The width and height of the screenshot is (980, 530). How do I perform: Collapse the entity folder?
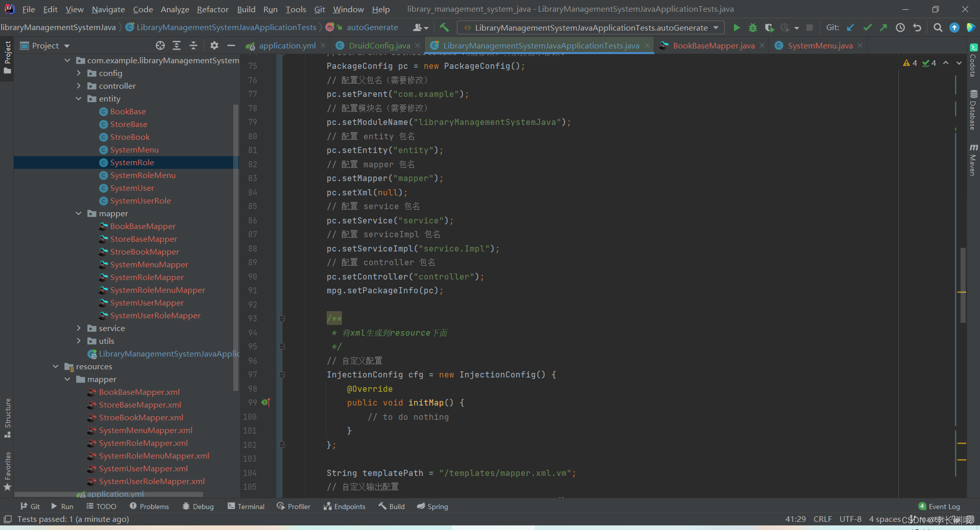click(x=79, y=98)
